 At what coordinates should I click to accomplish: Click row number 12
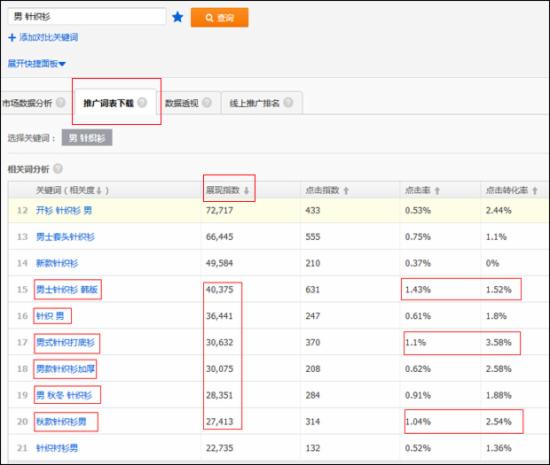[22, 210]
